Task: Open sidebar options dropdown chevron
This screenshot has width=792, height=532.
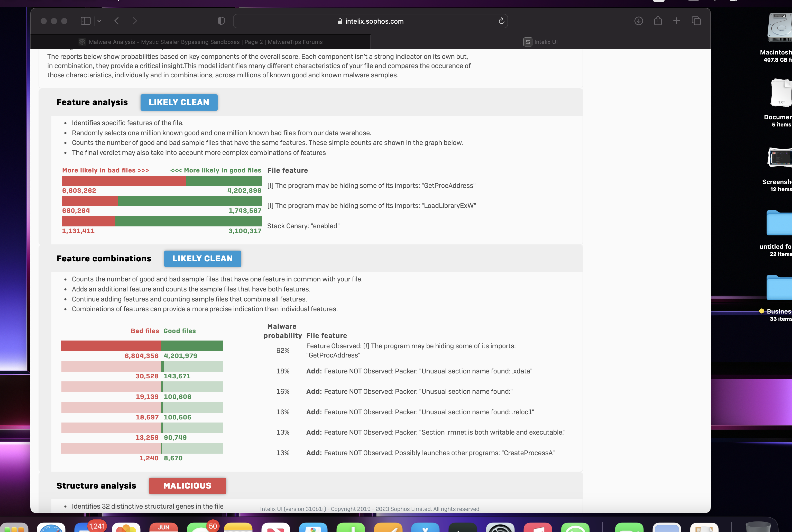Action: (99, 21)
